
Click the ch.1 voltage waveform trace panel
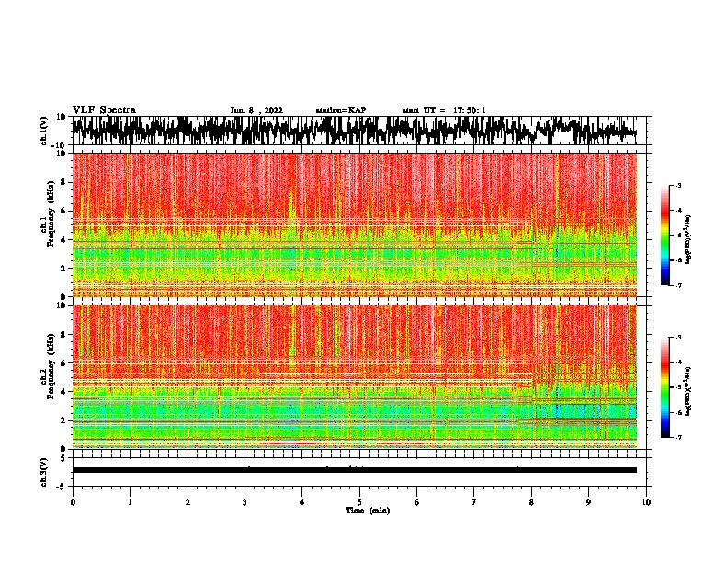tap(354, 131)
